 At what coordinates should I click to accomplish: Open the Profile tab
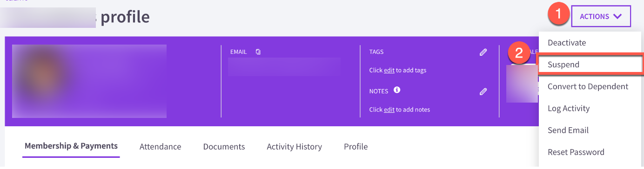pos(356,146)
